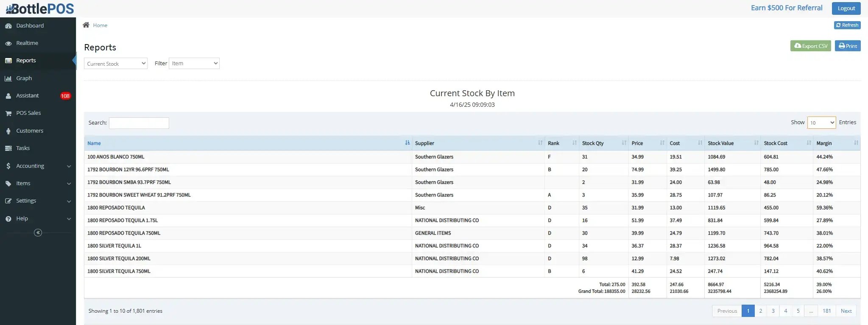Click the POS Sales cart icon
The height and width of the screenshot is (325, 868).
(x=8, y=113)
